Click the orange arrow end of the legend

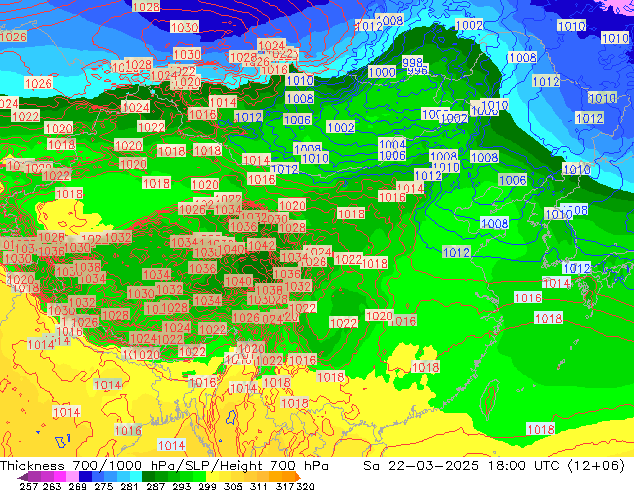tap(298, 477)
